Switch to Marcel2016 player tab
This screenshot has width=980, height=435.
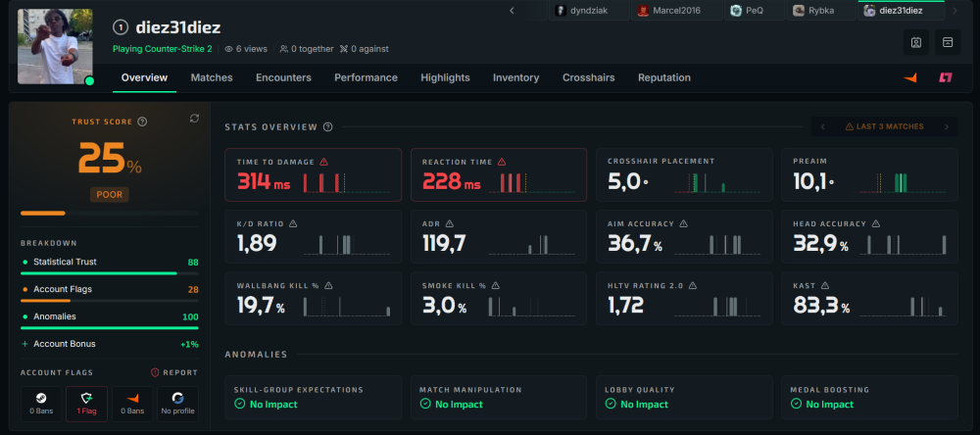[x=677, y=11]
